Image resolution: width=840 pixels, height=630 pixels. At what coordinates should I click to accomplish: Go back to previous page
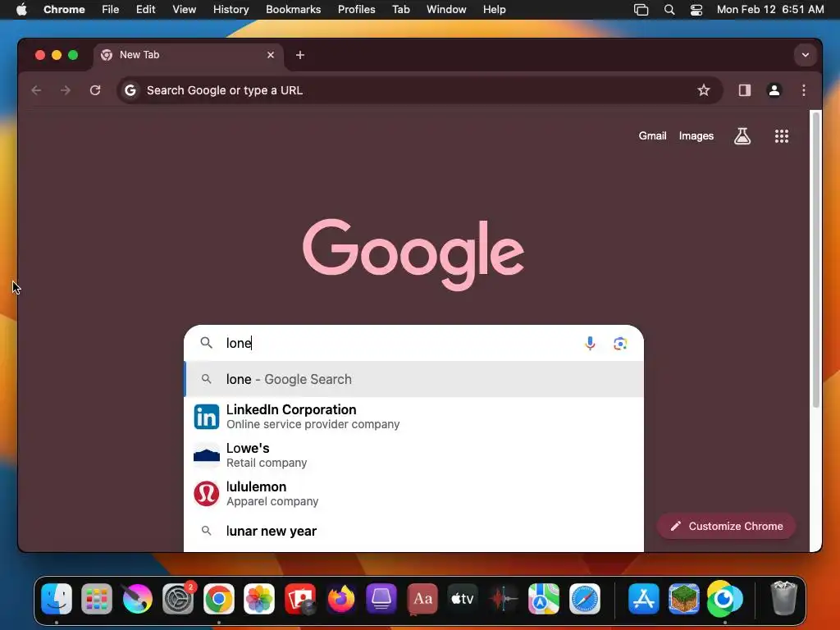[36, 90]
